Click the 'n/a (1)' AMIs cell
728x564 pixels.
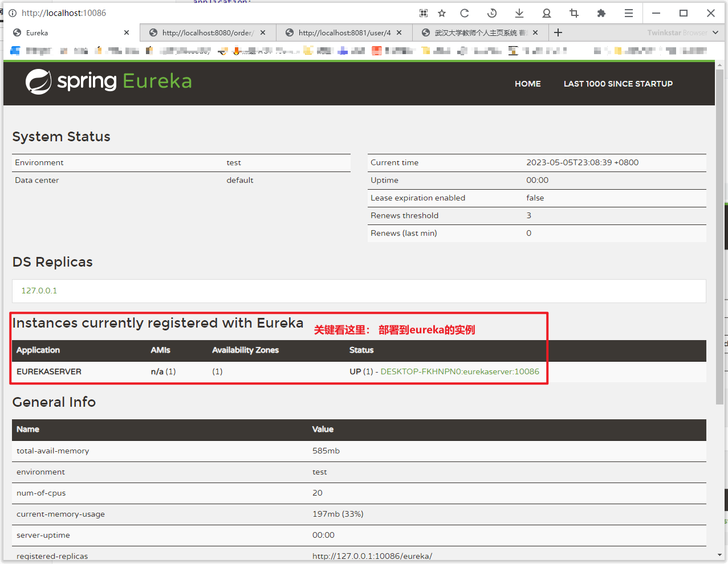163,371
